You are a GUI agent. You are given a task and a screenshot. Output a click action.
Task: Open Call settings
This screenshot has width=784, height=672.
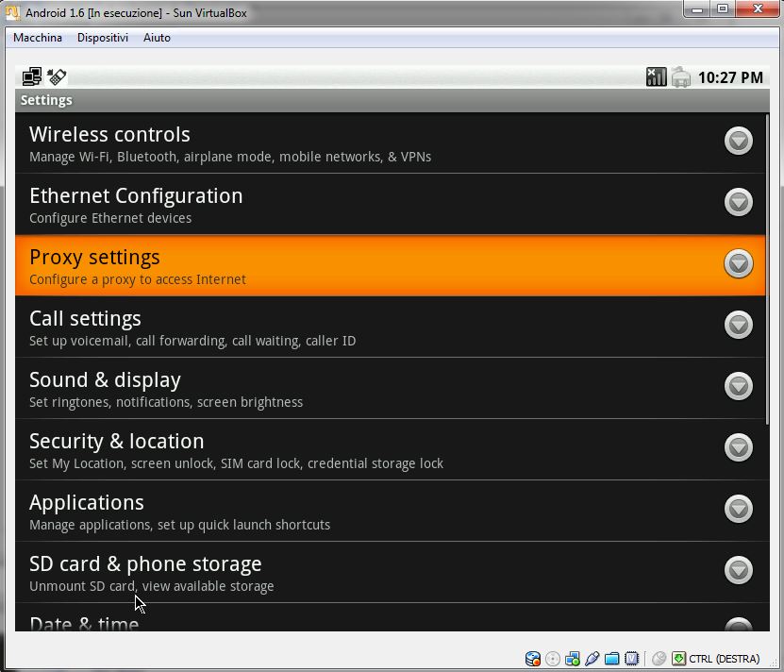(x=390, y=327)
